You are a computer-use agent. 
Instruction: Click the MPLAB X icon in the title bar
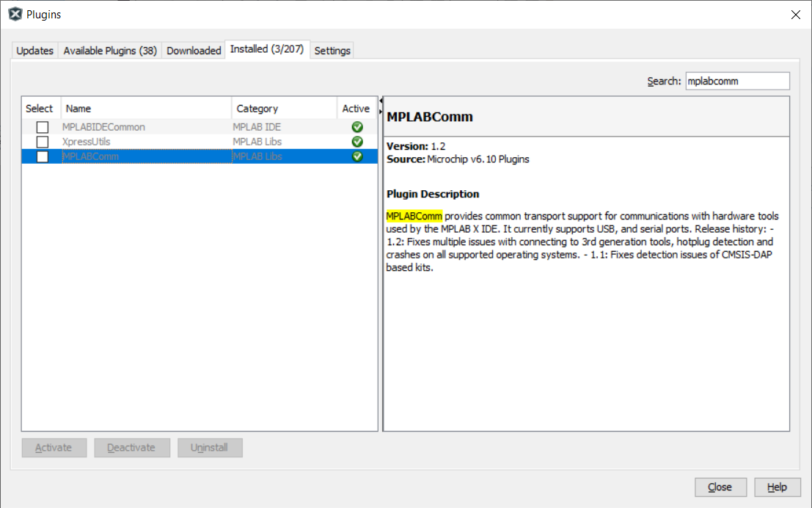15,14
